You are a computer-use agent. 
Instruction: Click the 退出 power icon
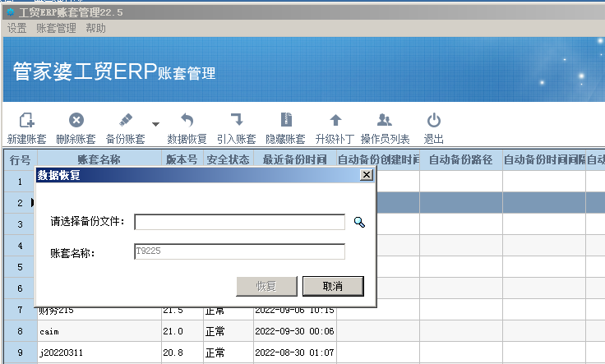click(x=434, y=120)
